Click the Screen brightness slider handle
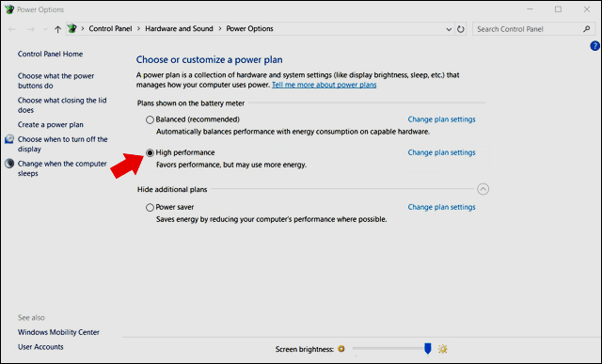This screenshot has height=364, width=602. [428, 348]
